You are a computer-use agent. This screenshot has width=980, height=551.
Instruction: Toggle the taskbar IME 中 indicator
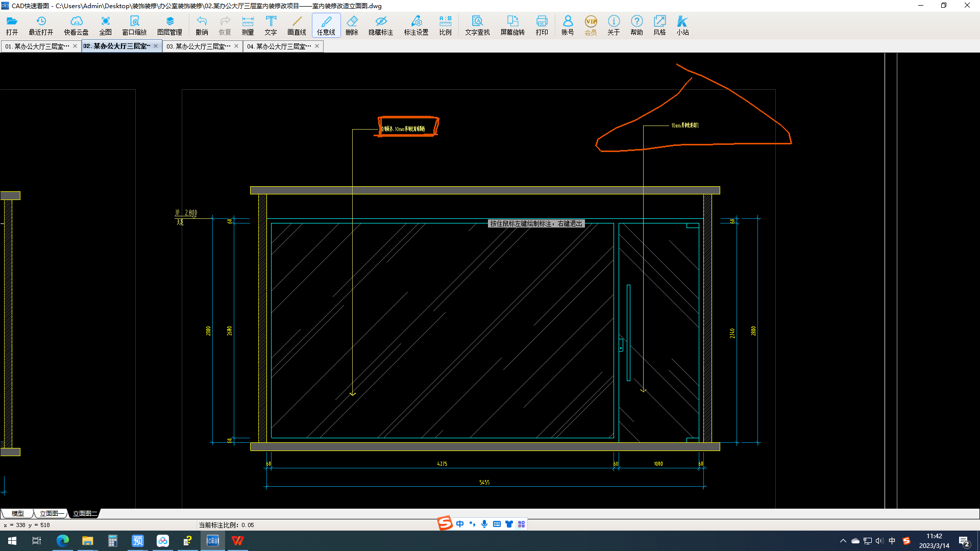point(892,541)
